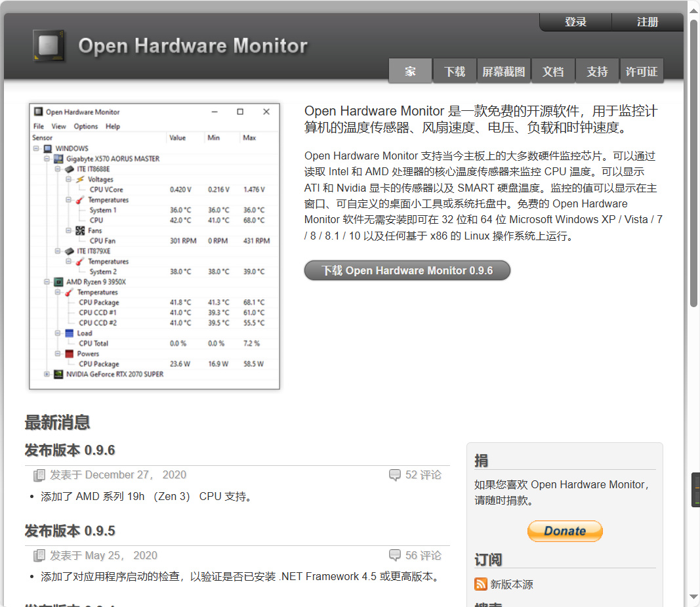The image size is (700, 607).
Task: Select the 支持 tab
Action: point(597,71)
